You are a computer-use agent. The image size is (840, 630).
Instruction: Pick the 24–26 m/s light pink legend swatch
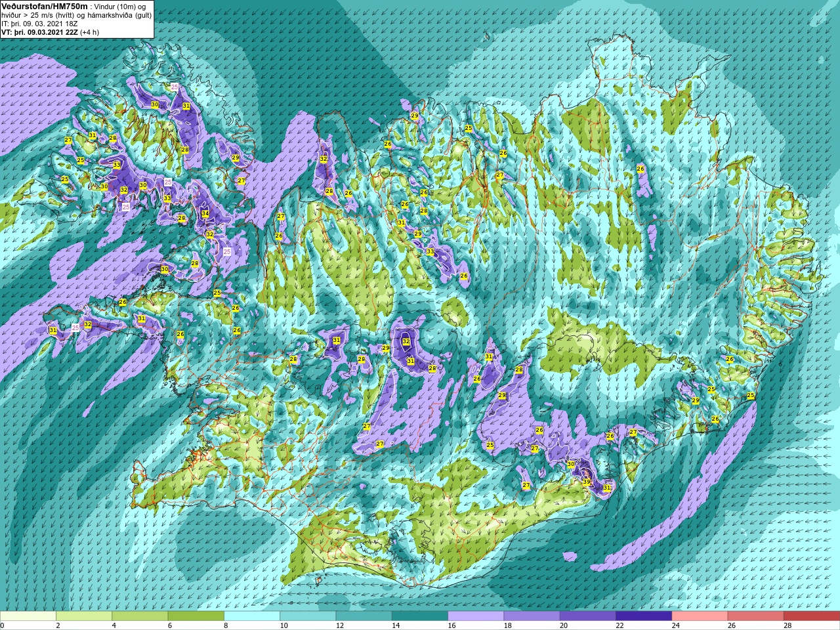tap(700, 616)
